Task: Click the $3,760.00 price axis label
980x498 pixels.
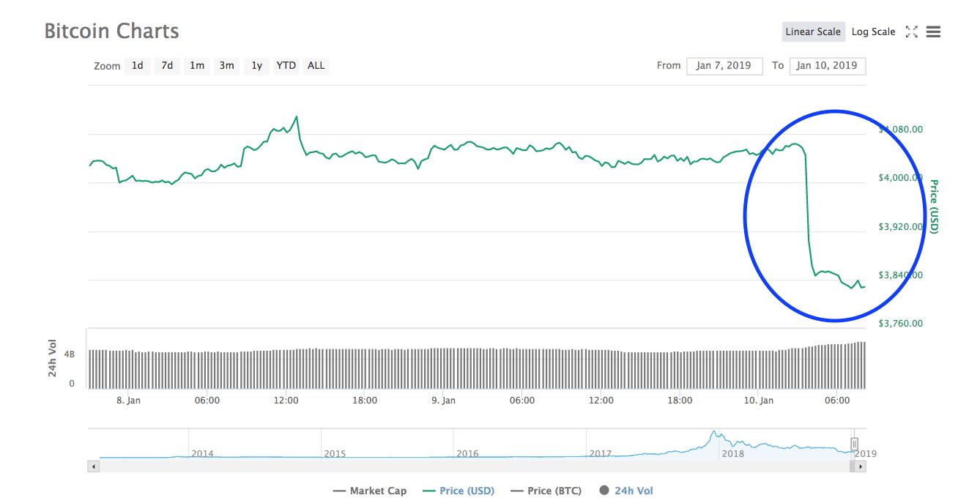Action: coord(900,324)
